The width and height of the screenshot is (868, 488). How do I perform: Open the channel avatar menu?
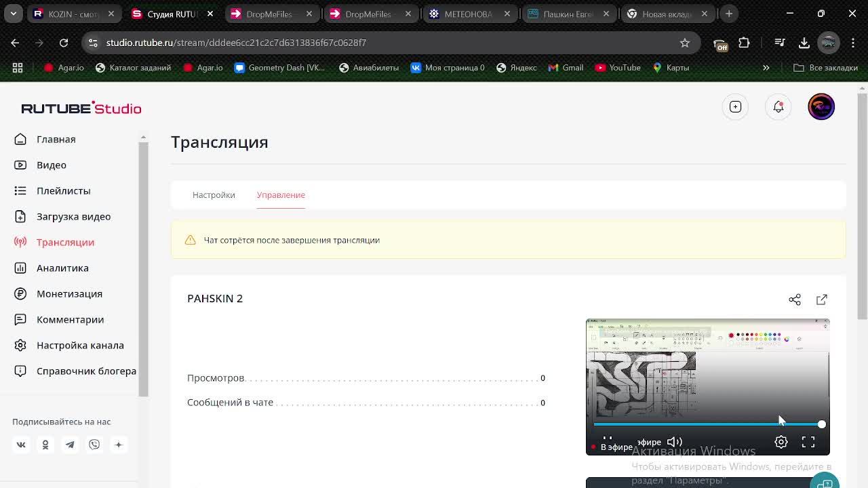(x=821, y=106)
